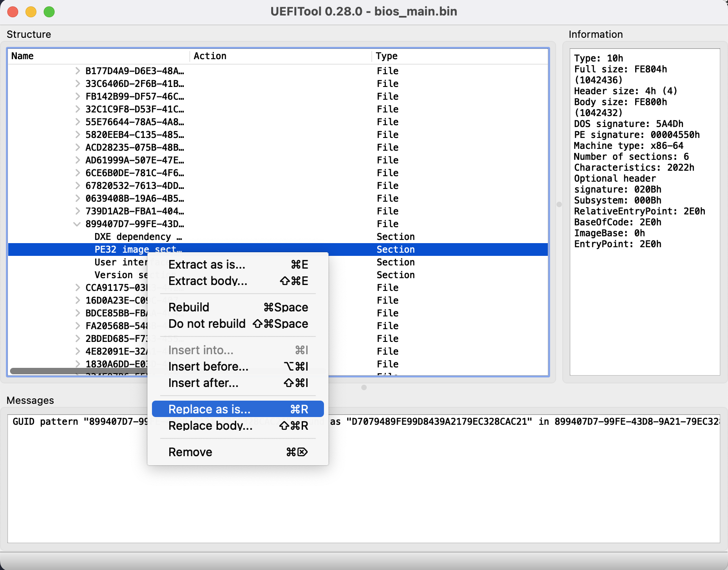Choose Extract as is from context menu
The width and height of the screenshot is (728, 570).
238,265
